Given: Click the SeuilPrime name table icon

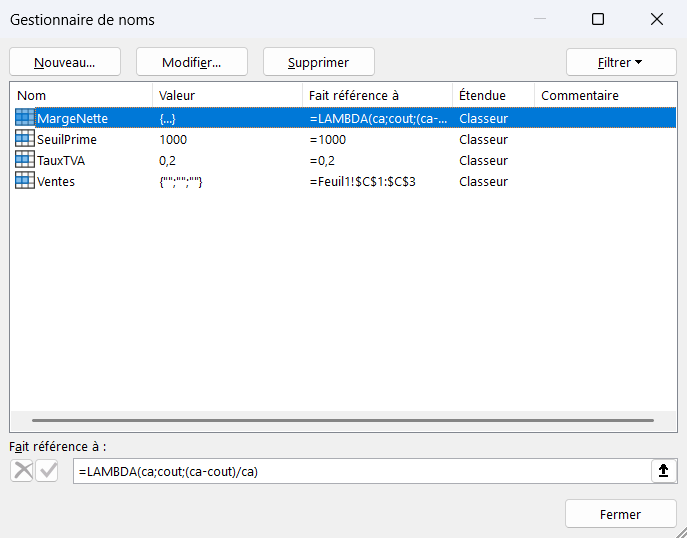Looking at the screenshot, I should click(x=25, y=138).
